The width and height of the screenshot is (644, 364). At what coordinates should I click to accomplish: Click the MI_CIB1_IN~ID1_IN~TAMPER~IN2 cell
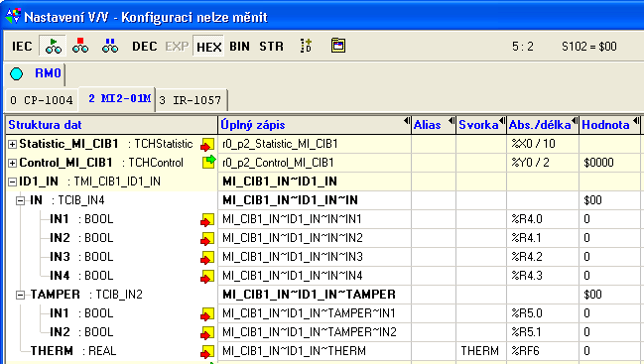point(315,332)
